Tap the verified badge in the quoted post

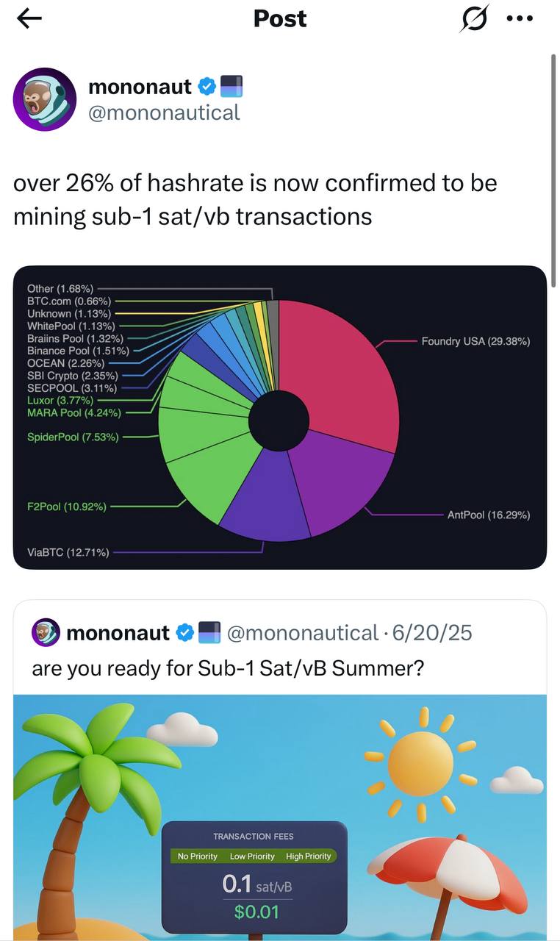[x=185, y=632]
